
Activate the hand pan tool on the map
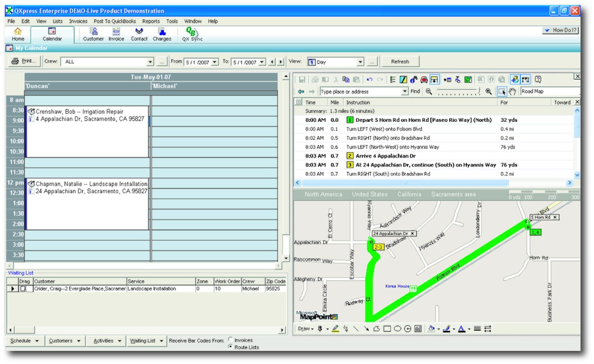[x=512, y=91]
